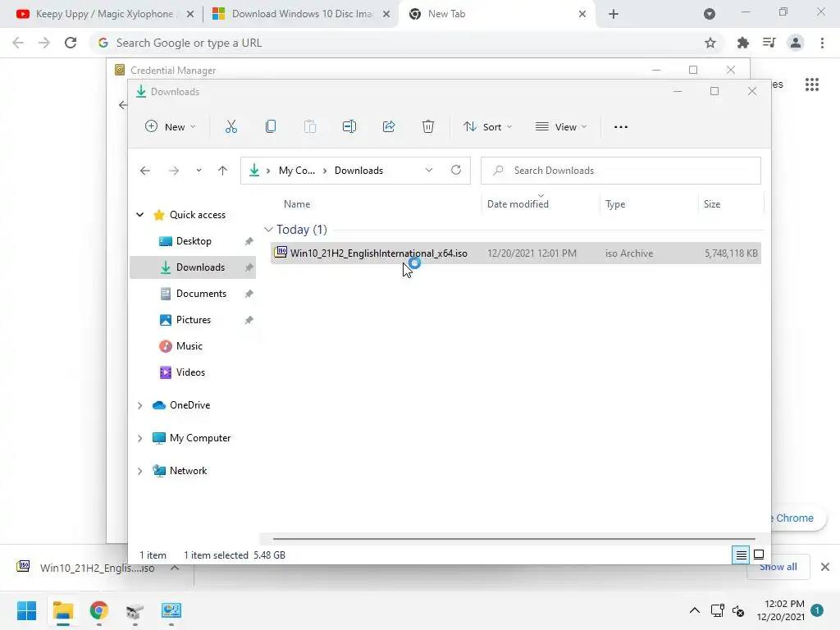The width and height of the screenshot is (840, 630).
Task: Open the See more three-dots menu
Action: click(621, 127)
